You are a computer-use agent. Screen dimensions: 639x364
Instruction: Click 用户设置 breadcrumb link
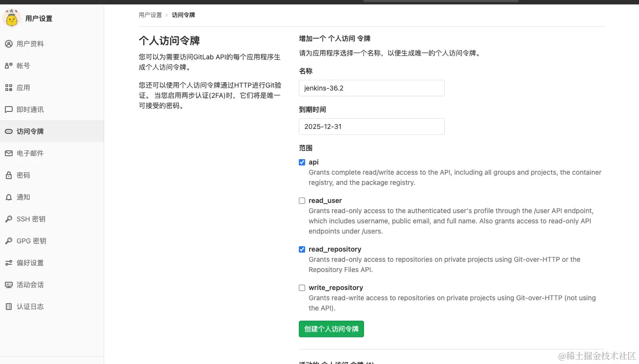150,15
